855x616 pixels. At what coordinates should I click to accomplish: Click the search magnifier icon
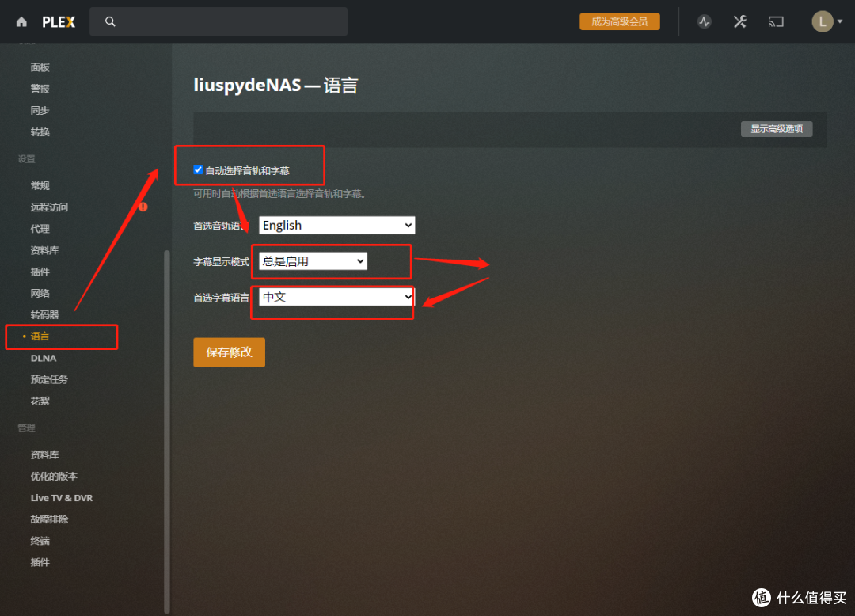coord(110,22)
